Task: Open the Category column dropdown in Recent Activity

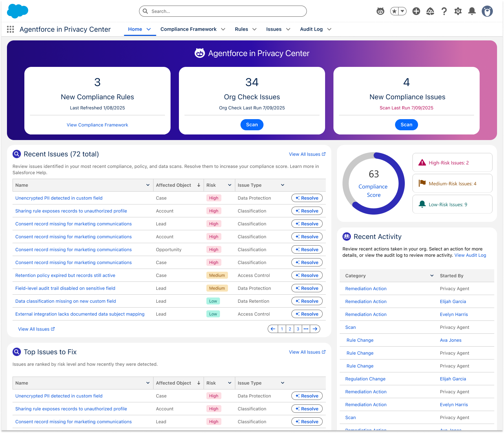Action: pyautogui.click(x=432, y=276)
